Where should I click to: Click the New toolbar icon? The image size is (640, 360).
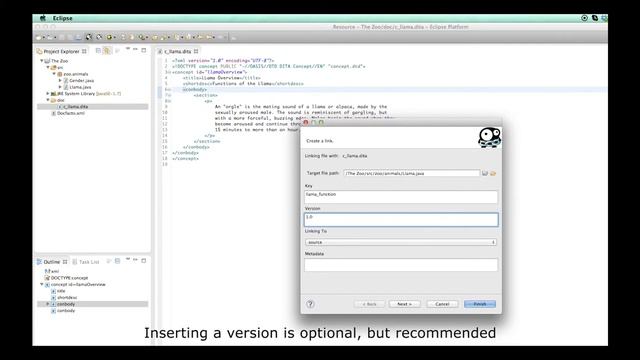[x=39, y=37]
